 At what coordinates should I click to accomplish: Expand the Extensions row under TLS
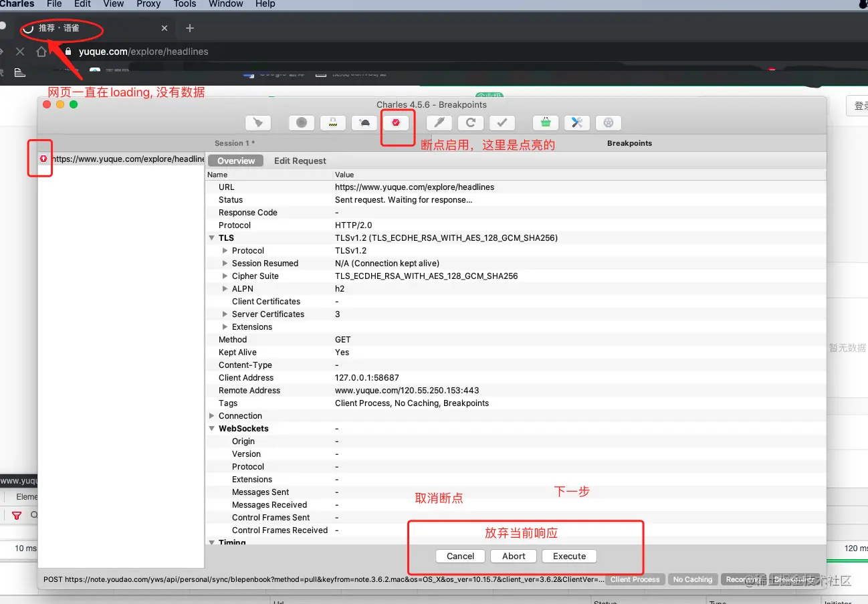(225, 327)
